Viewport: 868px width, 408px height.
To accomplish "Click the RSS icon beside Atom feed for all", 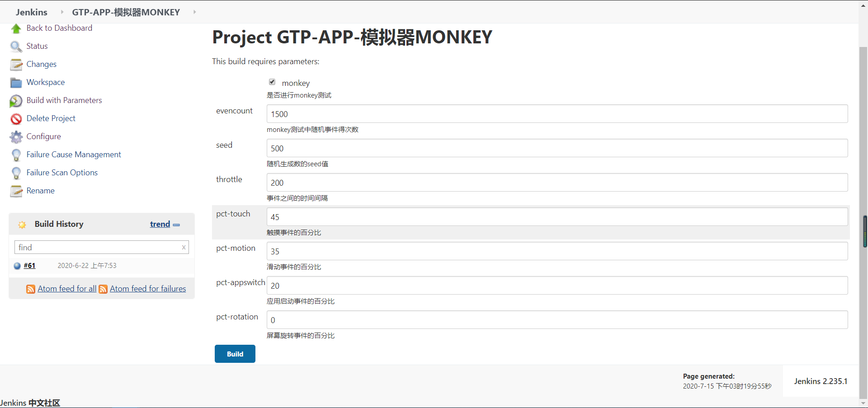I will (x=31, y=289).
